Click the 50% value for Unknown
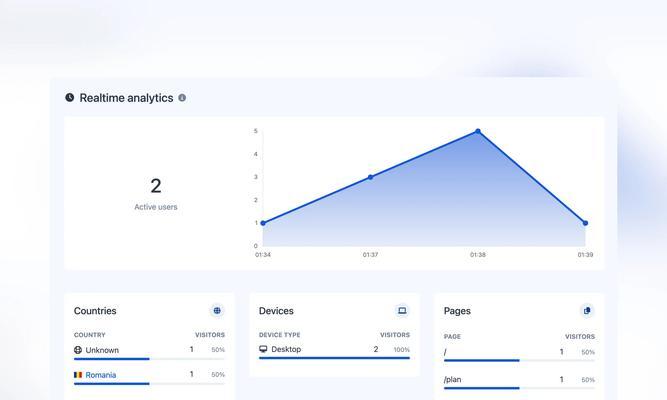The height and width of the screenshot is (400, 667). click(x=218, y=350)
